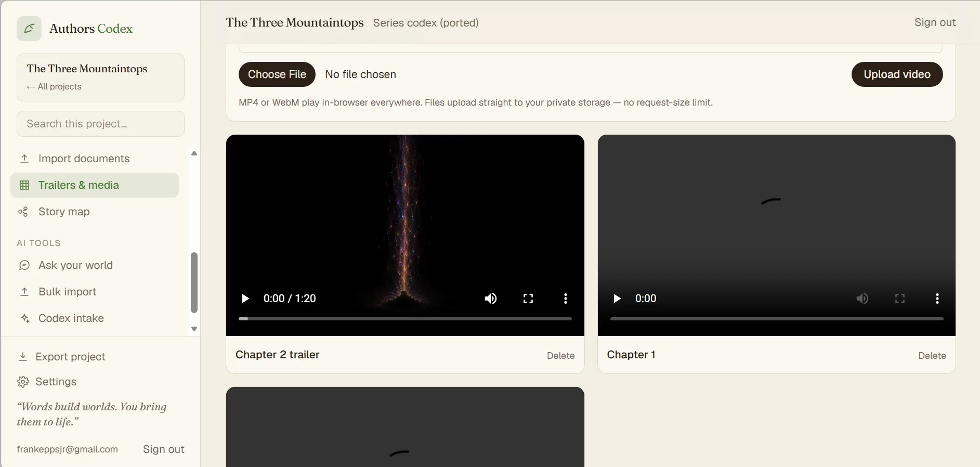Click the sidebar scrollbar thumb
Screen dimensions: 980x467
pos(194,283)
